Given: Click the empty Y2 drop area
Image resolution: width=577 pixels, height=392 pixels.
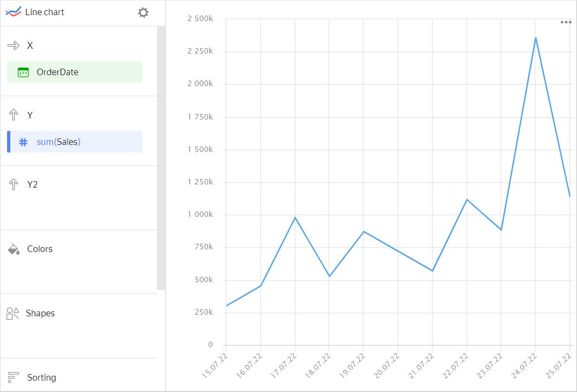Looking at the screenshot, I should [x=78, y=211].
